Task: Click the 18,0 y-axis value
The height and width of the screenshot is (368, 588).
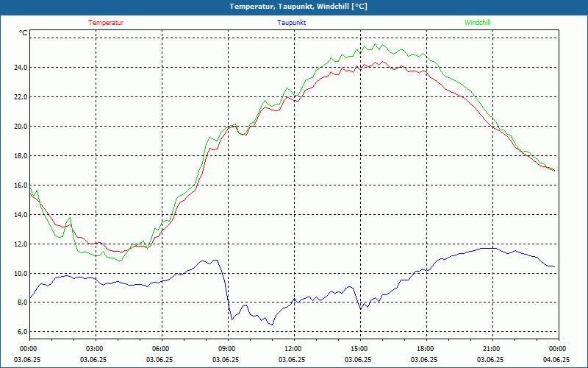Action: [21, 156]
